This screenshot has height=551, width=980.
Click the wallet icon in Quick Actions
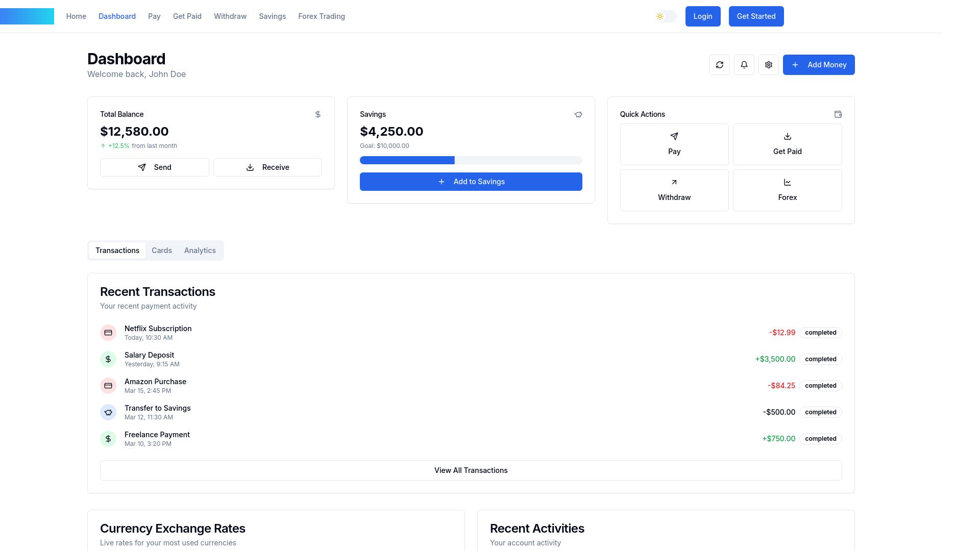point(838,114)
